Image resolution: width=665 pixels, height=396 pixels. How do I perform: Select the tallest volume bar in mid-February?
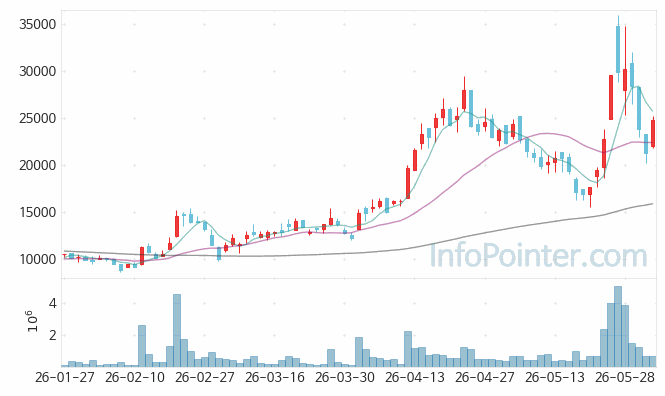[x=177, y=331]
